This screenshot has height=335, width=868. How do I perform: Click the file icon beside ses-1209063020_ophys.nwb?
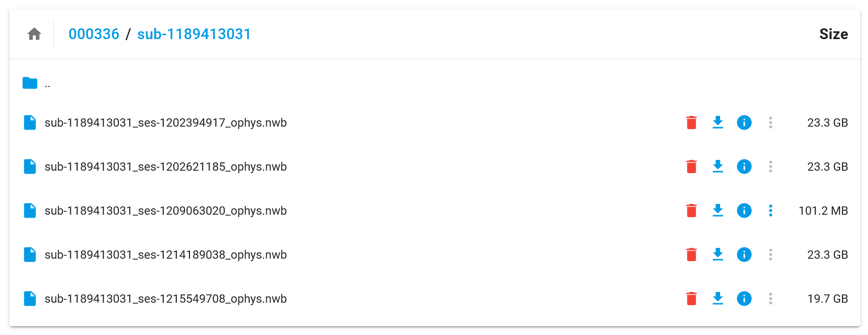pyautogui.click(x=29, y=211)
